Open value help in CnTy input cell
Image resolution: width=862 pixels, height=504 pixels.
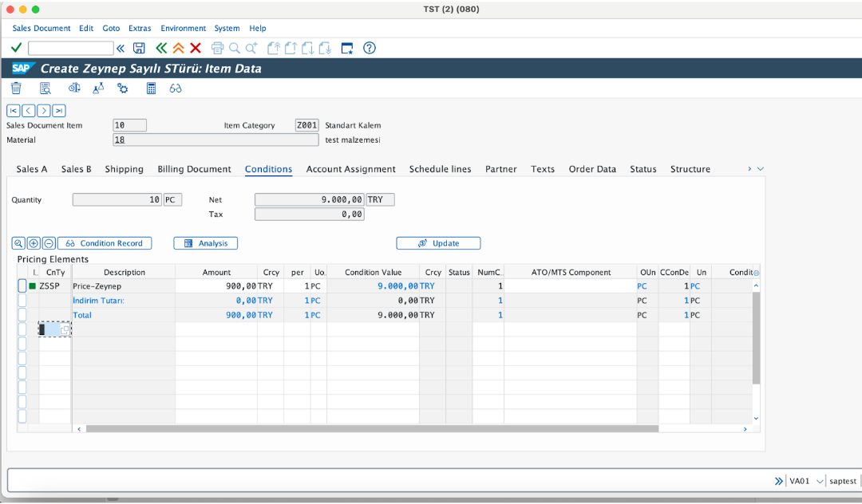click(65, 330)
